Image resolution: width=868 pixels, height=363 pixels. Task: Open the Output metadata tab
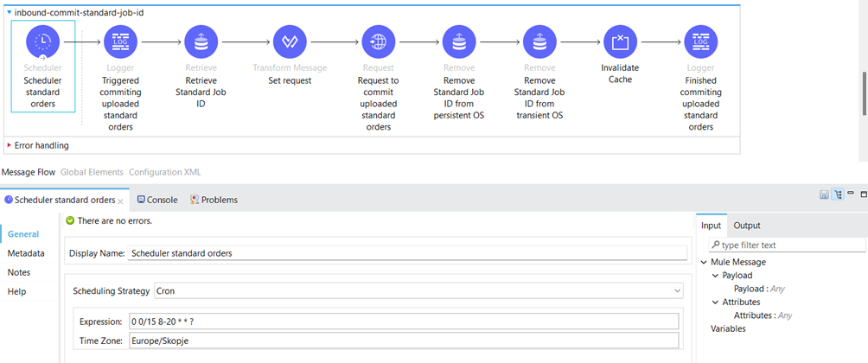tap(747, 226)
